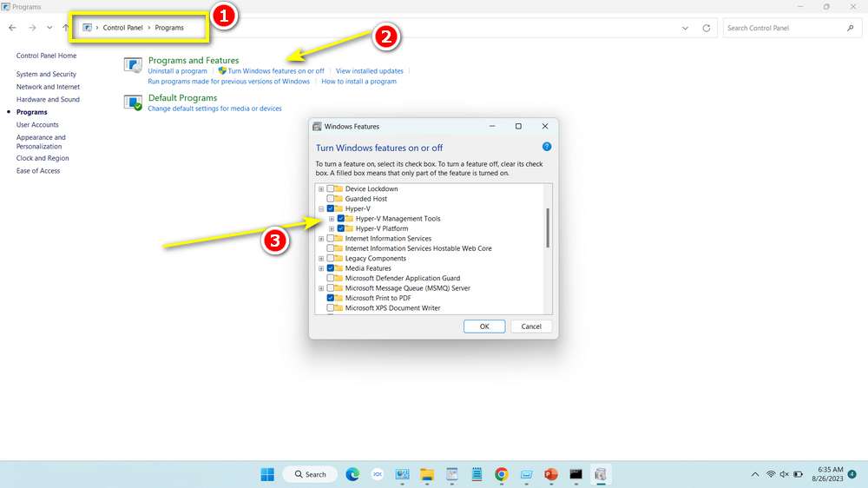This screenshot has width=868, height=488.
Task: Uncheck the Hyper-V Platform checkbox
Action: click(x=341, y=228)
